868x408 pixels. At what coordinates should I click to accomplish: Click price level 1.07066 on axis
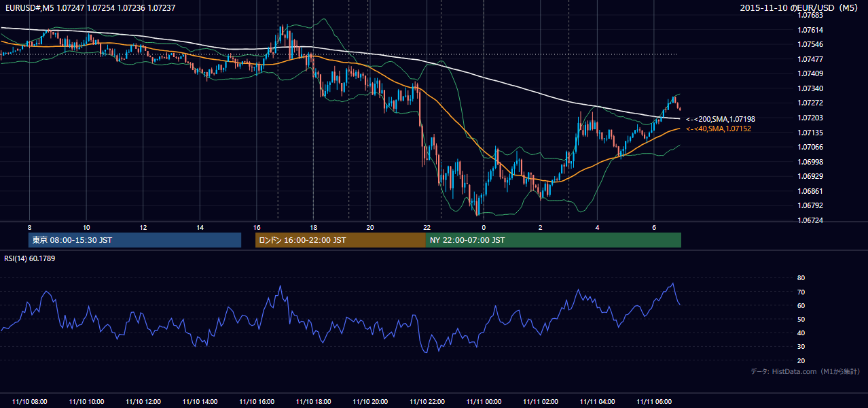click(x=810, y=147)
